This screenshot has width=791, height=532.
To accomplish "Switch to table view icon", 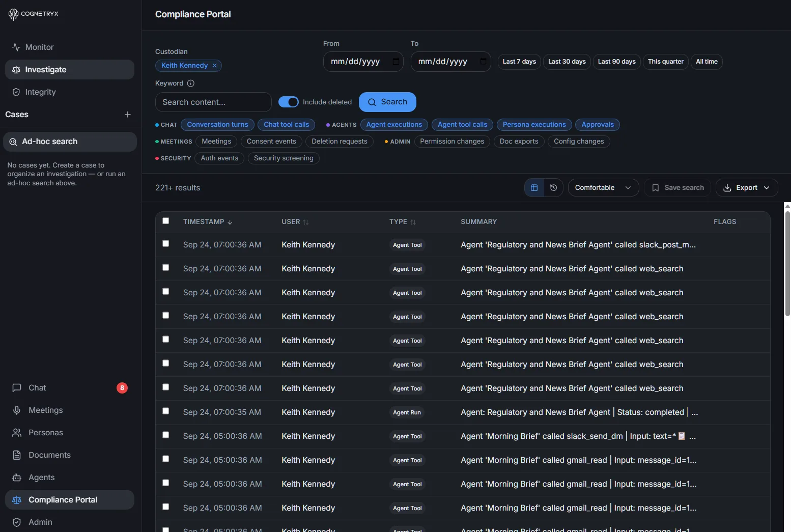I will 534,188.
